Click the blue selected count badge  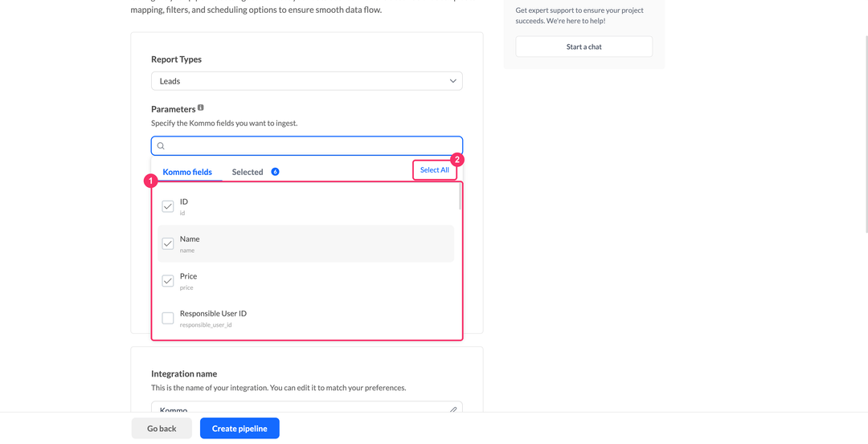click(275, 172)
